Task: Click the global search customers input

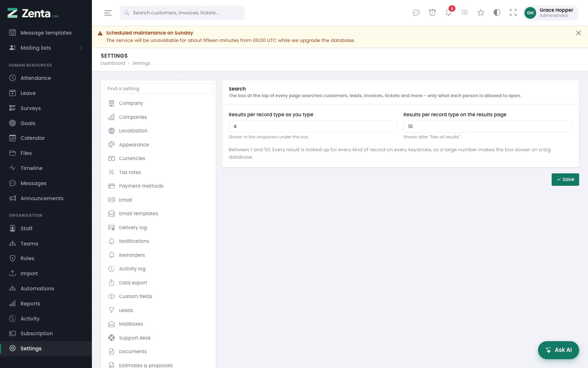Action: point(182,13)
